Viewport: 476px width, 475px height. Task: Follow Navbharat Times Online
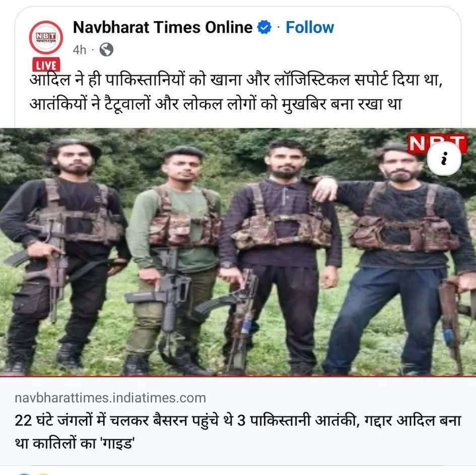309,27
